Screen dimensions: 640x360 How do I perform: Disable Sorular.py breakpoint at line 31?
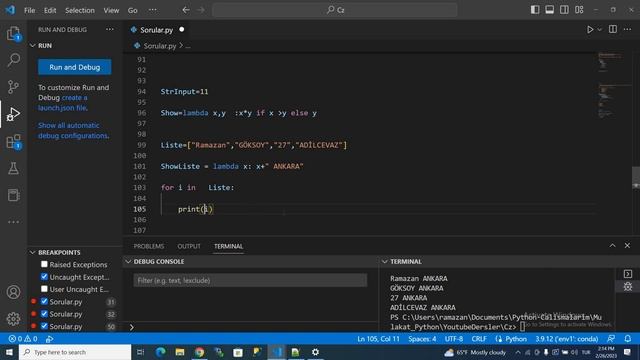[x=44, y=302]
